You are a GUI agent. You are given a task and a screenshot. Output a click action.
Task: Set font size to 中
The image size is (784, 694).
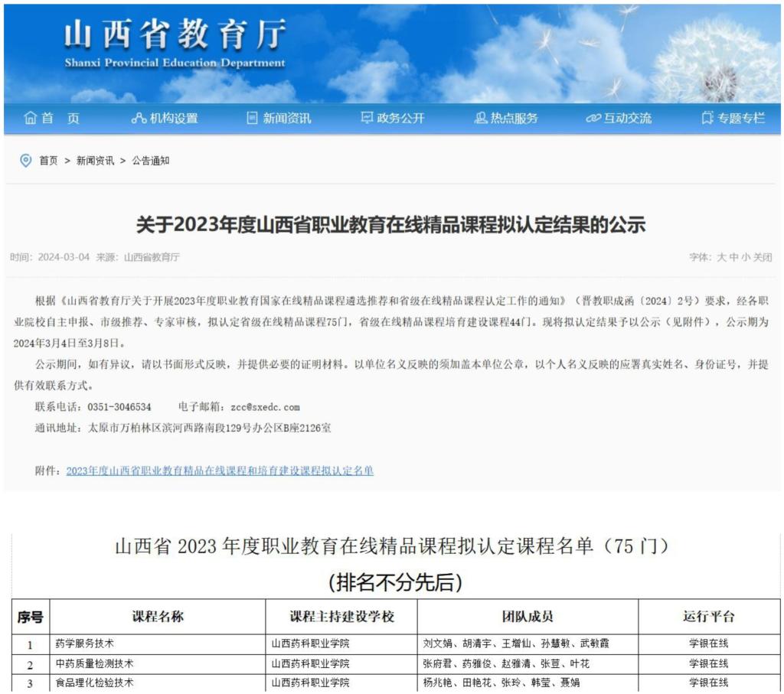(733, 258)
